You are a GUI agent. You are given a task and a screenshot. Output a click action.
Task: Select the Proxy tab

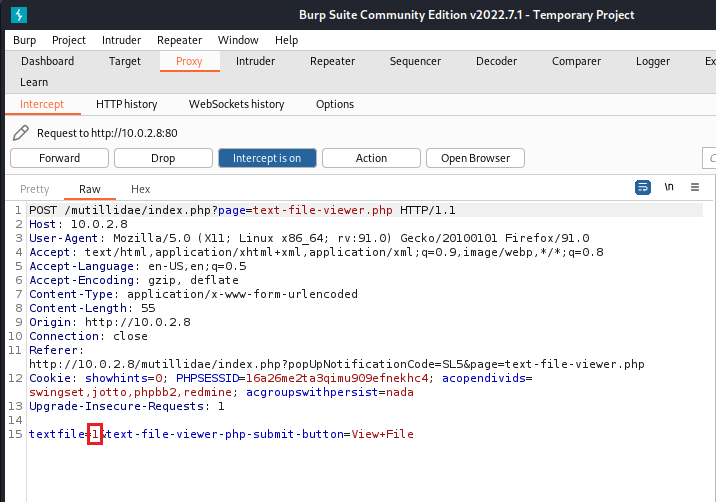189,61
